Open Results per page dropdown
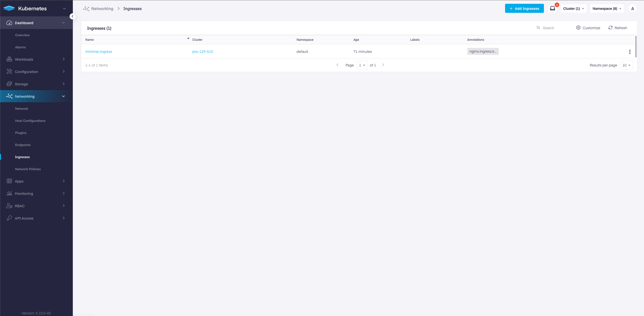The image size is (644, 316). click(626, 65)
